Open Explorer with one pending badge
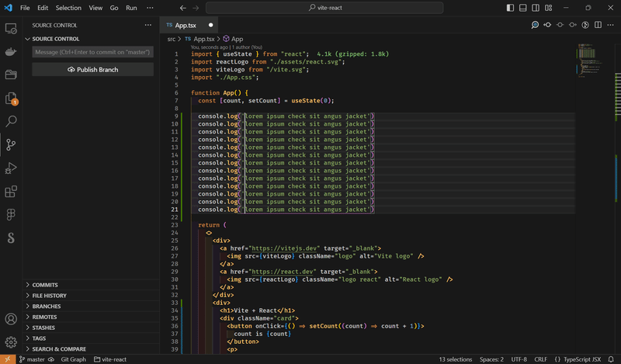The height and width of the screenshot is (364, 621). tap(11, 99)
